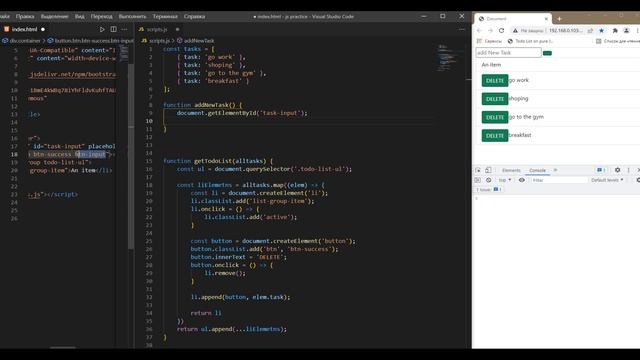
Task: Open Default levels dropdown
Action: pyautogui.click(x=607, y=180)
